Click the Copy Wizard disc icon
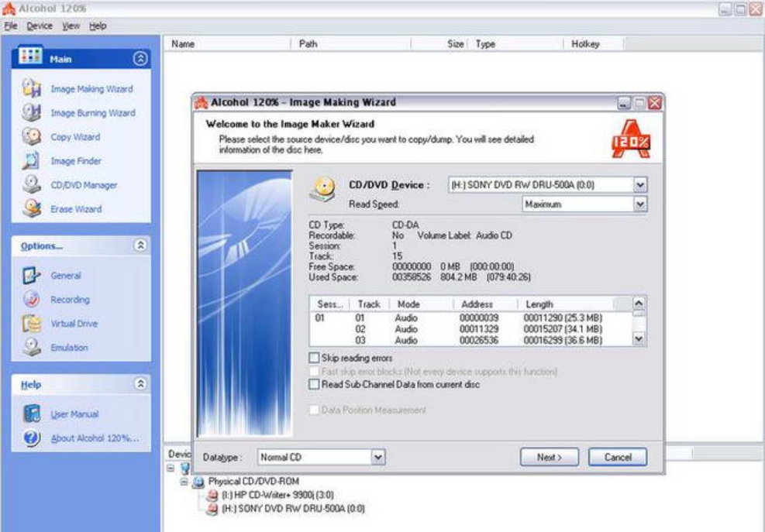The height and width of the screenshot is (532, 765). tap(31, 136)
